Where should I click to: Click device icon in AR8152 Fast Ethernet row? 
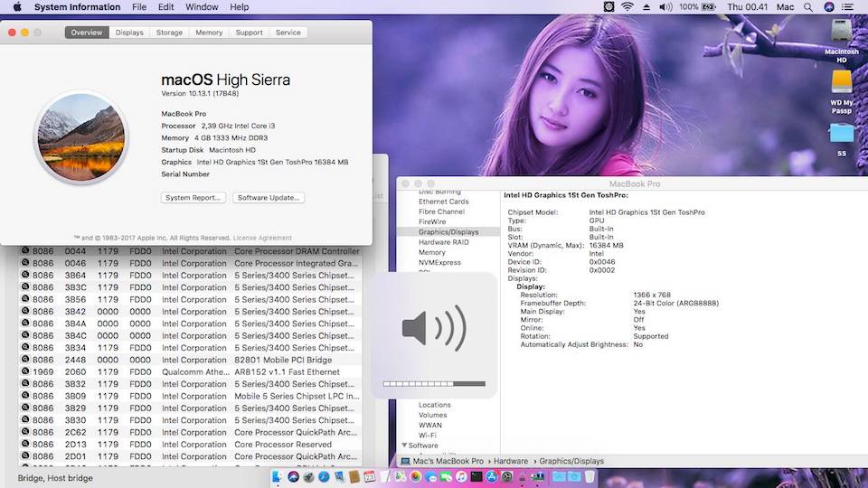click(x=25, y=371)
